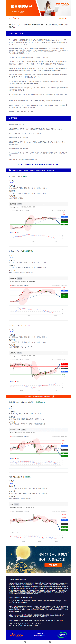Click the Trading Central logo beside Powered by
The width and height of the screenshot is (76, 644).
tap(22, 11)
